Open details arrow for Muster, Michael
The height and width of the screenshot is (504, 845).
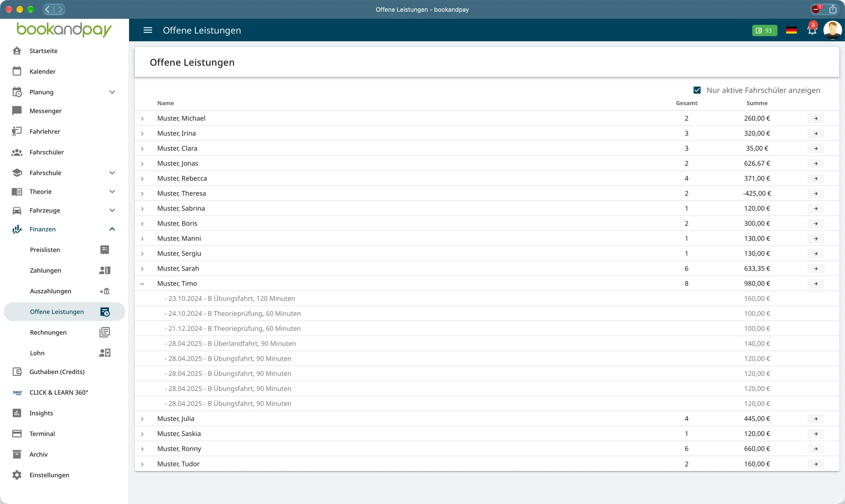tap(815, 119)
